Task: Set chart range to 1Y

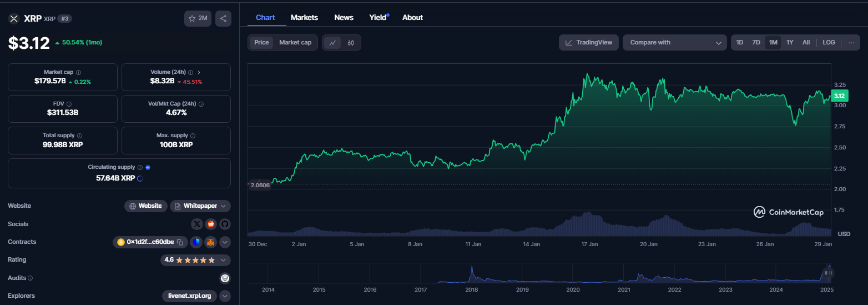Action: click(x=790, y=43)
